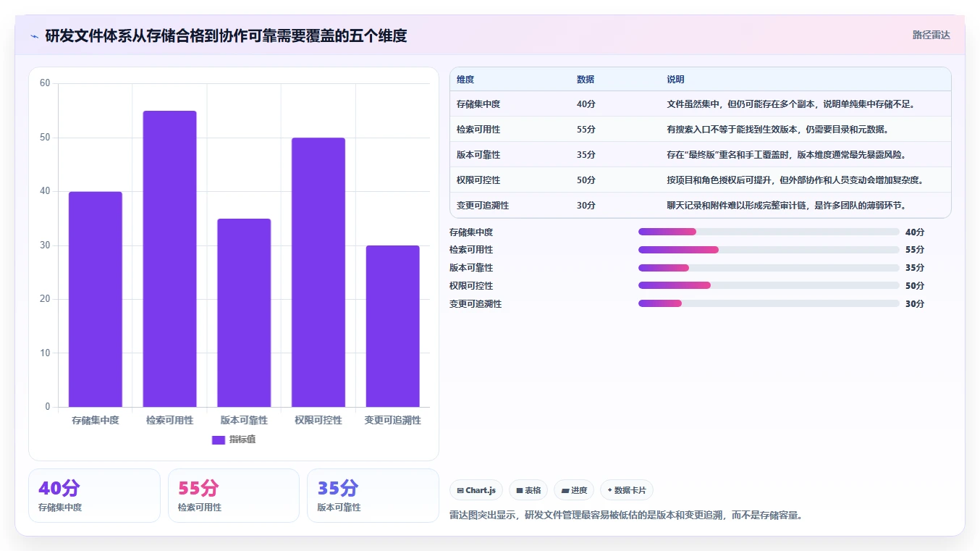980x551 pixels.
Task: Click the 变更可追溯性 x-axis label
Action: 392,420
